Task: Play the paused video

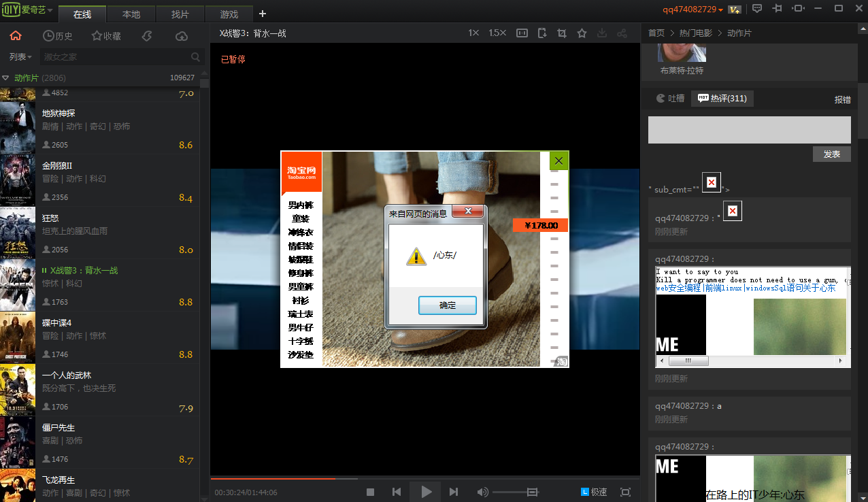Action: click(426, 492)
